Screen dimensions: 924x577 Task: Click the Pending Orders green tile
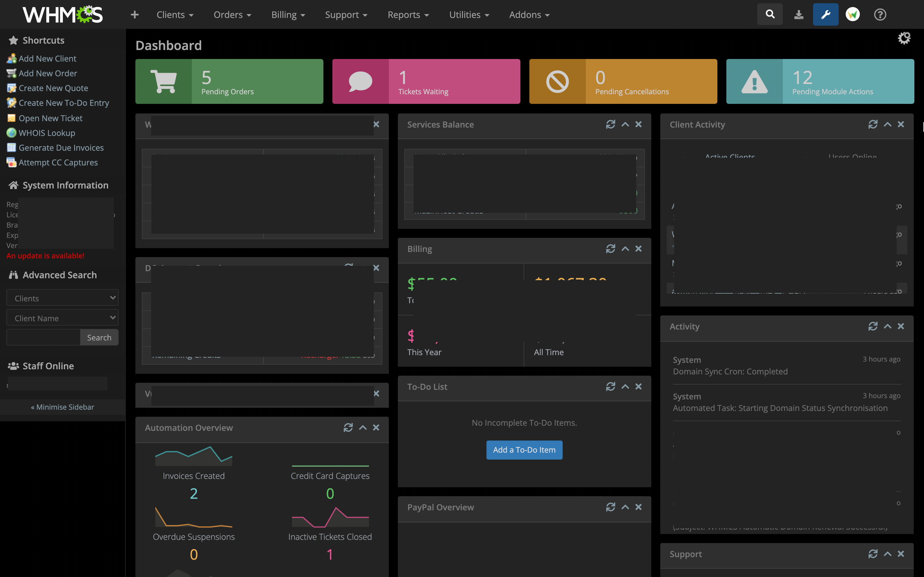pyautogui.click(x=229, y=81)
